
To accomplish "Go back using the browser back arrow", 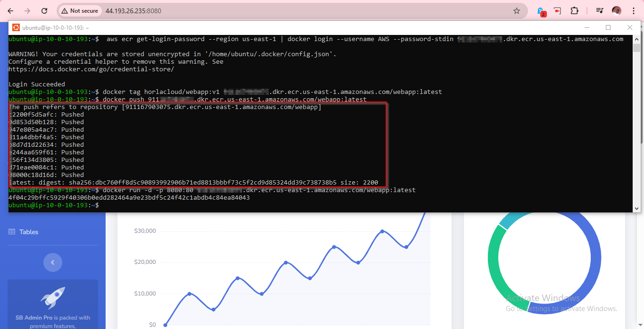I will tap(11, 10).
